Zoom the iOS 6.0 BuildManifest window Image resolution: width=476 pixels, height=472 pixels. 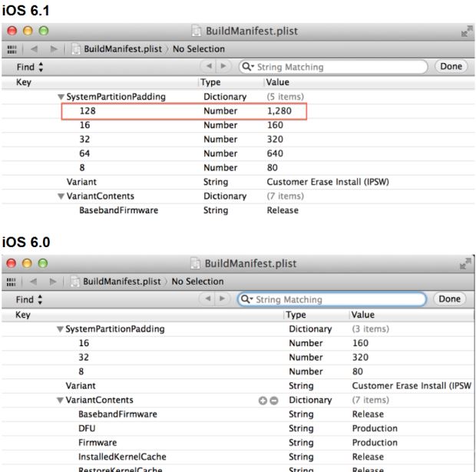coord(43,263)
